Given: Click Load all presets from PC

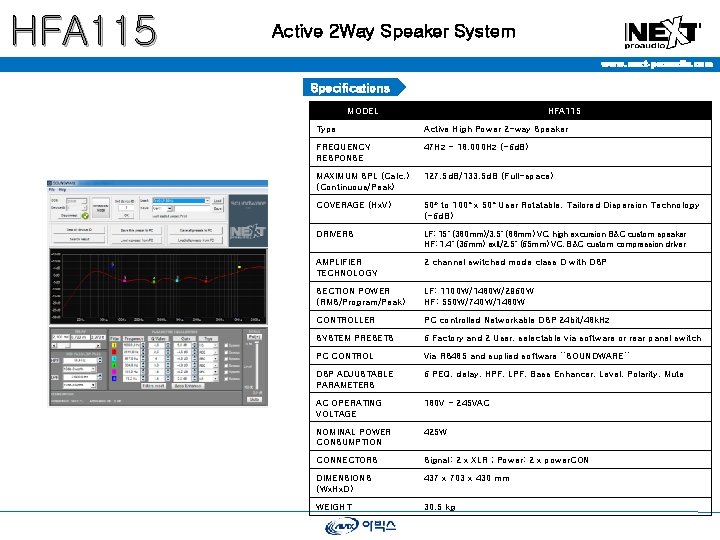Looking at the screenshot, I should [x=196, y=240].
